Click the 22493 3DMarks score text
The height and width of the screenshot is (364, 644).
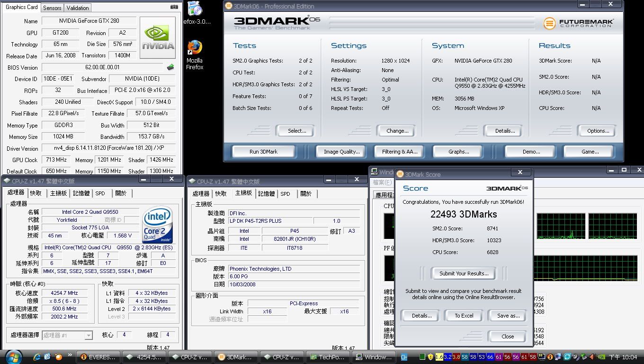(464, 214)
